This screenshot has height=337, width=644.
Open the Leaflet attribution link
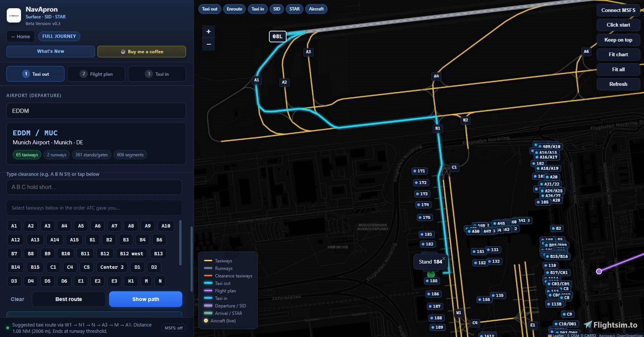(x=556, y=335)
